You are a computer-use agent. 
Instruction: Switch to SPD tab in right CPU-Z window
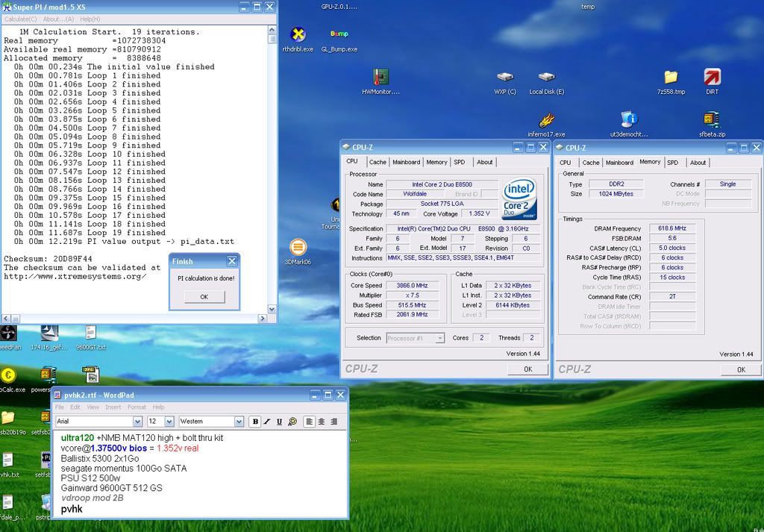(672, 162)
